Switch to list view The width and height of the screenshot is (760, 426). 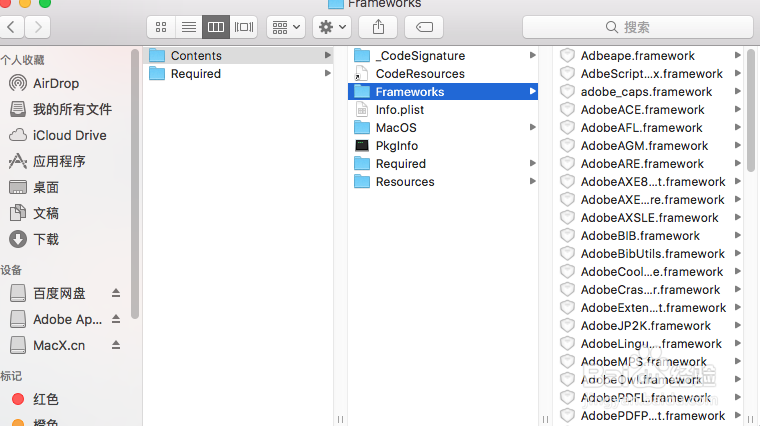click(189, 27)
